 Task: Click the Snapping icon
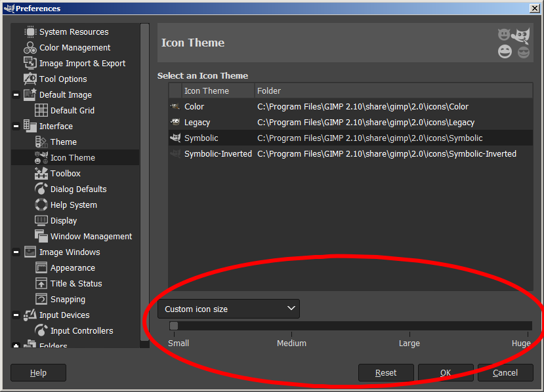point(41,299)
